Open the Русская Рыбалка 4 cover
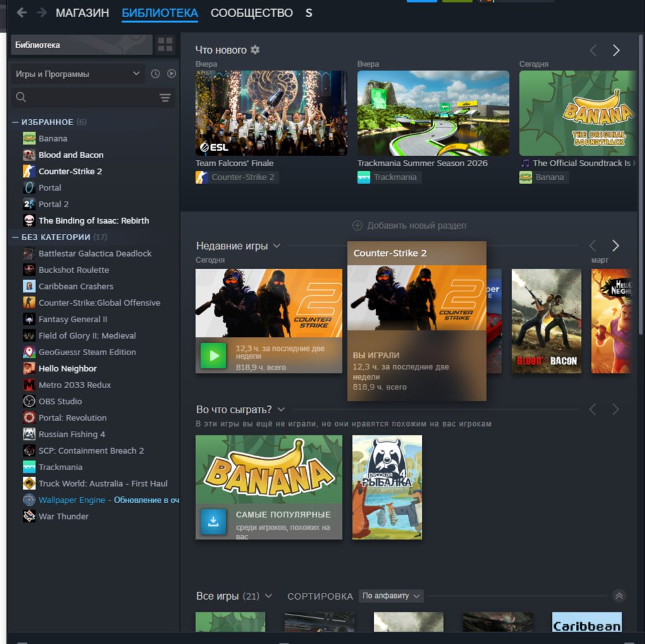The height and width of the screenshot is (644, 645). [387, 487]
